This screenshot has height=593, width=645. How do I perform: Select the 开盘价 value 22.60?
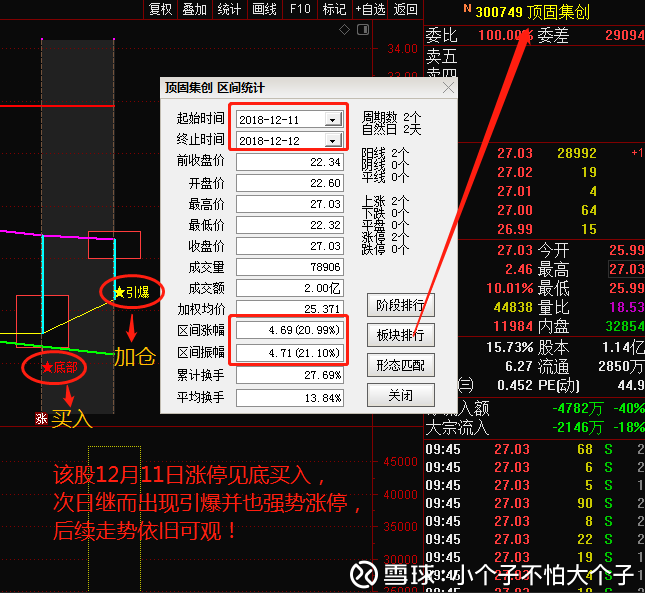(290, 183)
